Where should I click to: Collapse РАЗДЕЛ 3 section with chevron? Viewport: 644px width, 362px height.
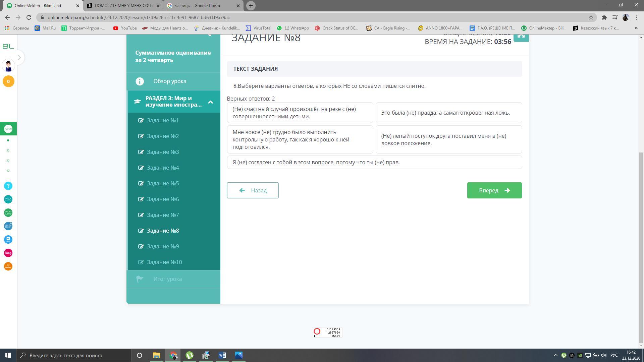tap(210, 102)
